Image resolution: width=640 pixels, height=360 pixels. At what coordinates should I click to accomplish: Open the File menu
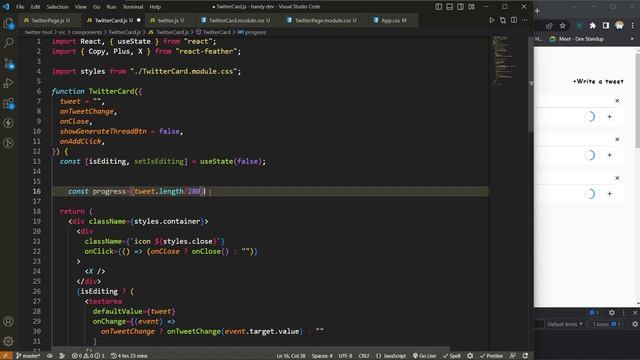pyautogui.click(x=20, y=7)
